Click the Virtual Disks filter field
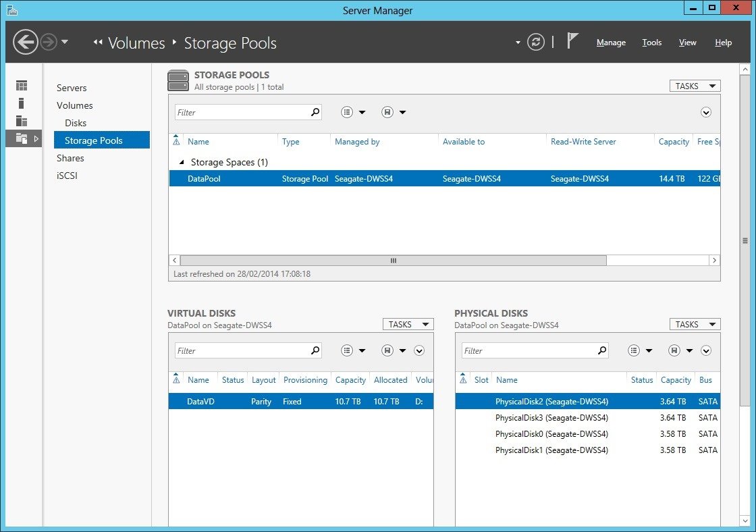756x532 pixels. click(242, 350)
